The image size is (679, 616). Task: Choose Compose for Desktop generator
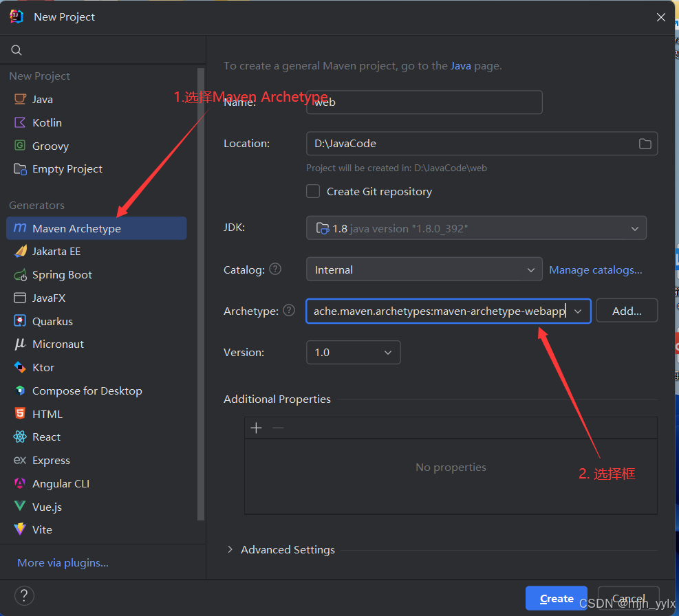click(x=96, y=391)
